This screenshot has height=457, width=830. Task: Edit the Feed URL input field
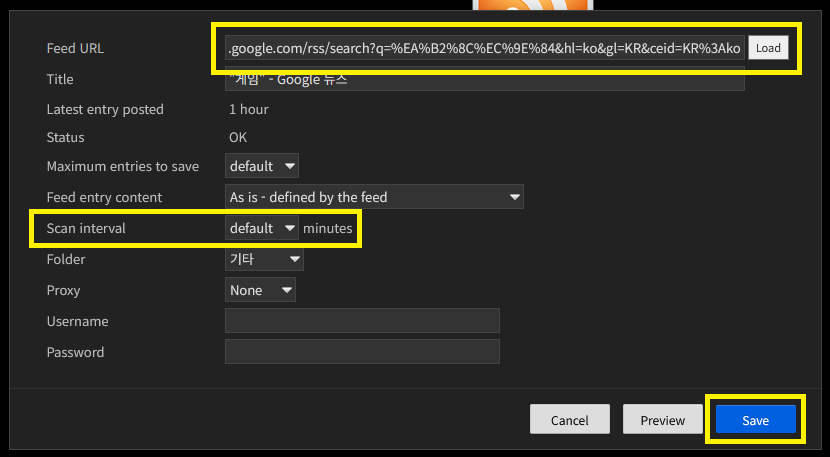click(485, 48)
